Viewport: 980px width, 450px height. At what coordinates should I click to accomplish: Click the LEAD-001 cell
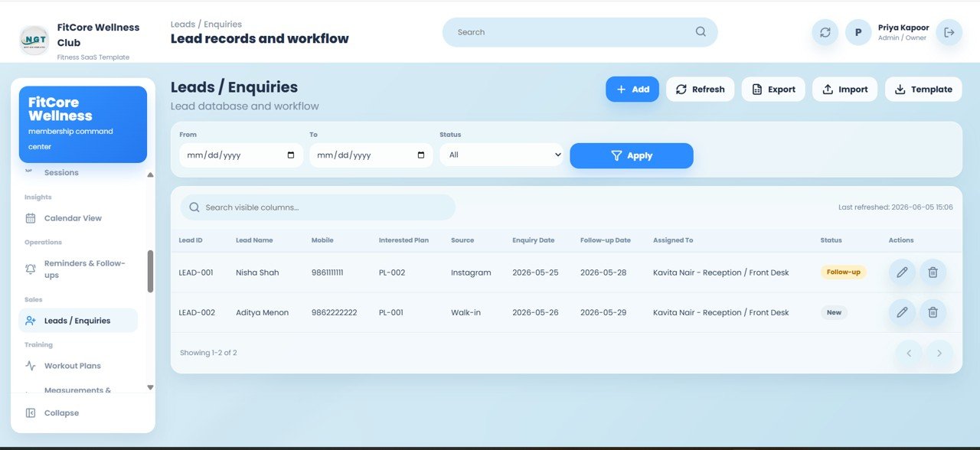(196, 272)
